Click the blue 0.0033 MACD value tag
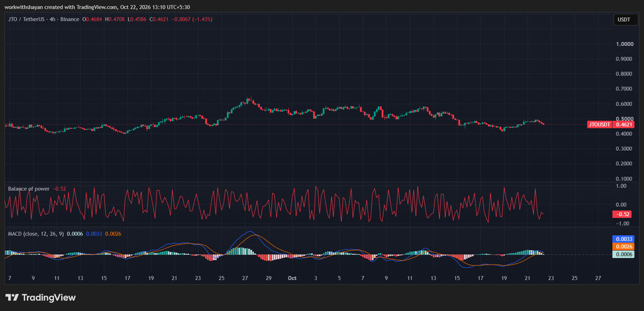The height and width of the screenshot is (311, 644). point(624,238)
